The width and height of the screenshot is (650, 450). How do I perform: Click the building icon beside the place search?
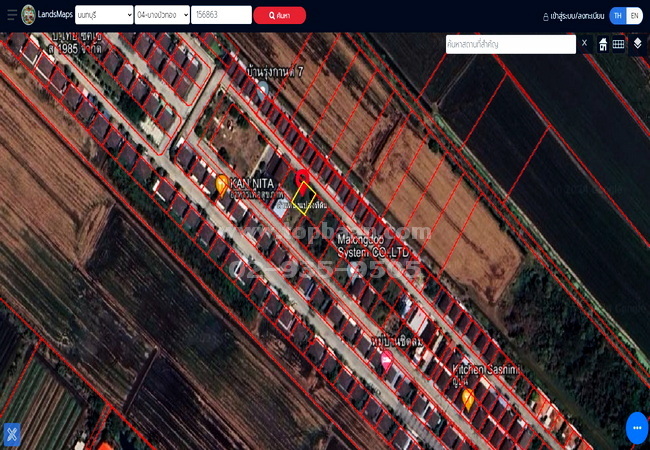click(x=603, y=44)
